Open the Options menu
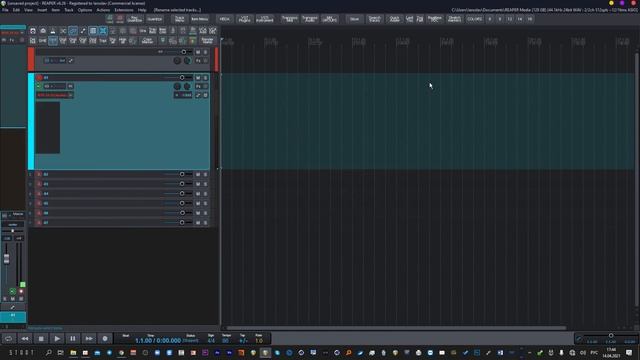 pyautogui.click(x=85, y=10)
